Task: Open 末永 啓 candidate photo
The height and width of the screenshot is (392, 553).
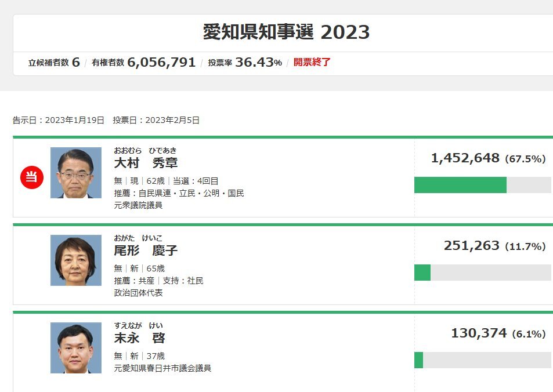Action: coord(76,347)
